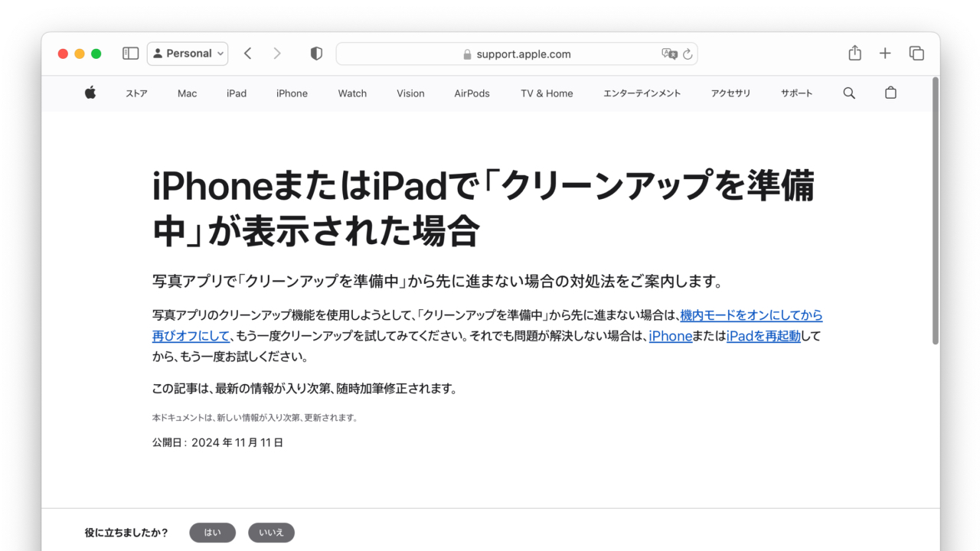Open the iPhone navigation item
980x551 pixels.
coord(292,93)
